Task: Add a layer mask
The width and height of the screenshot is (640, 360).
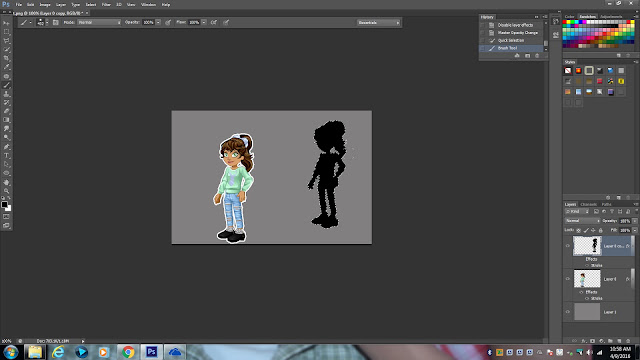Action: point(592,340)
